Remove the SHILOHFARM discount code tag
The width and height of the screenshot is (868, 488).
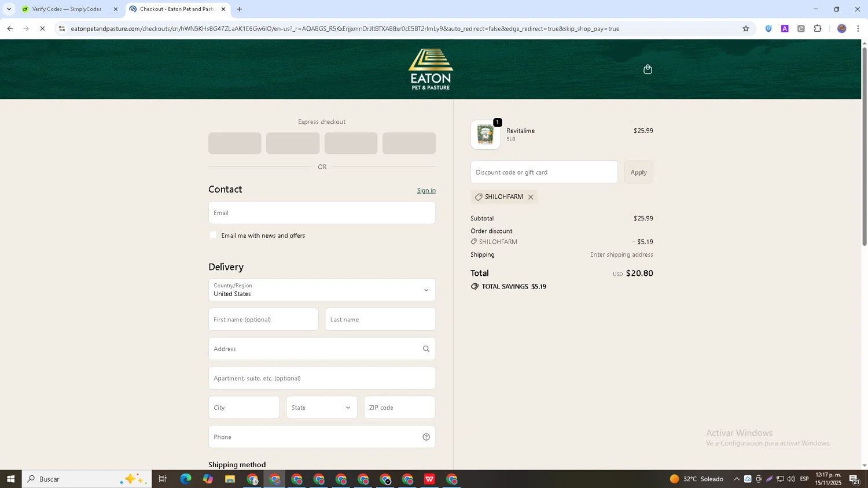point(531,197)
